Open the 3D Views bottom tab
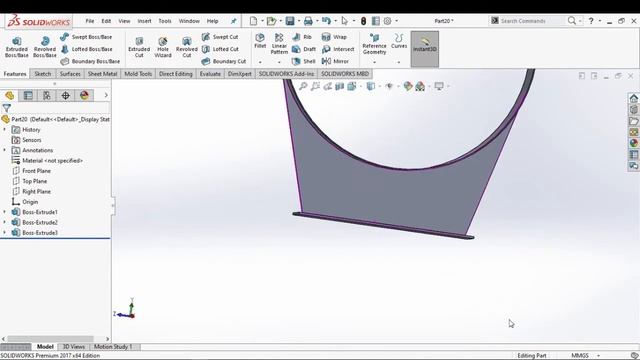 click(73, 347)
